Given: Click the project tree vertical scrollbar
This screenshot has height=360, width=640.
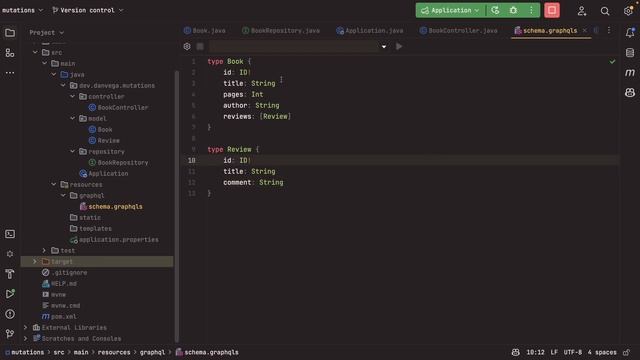Looking at the screenshot, I should (177, 206).
